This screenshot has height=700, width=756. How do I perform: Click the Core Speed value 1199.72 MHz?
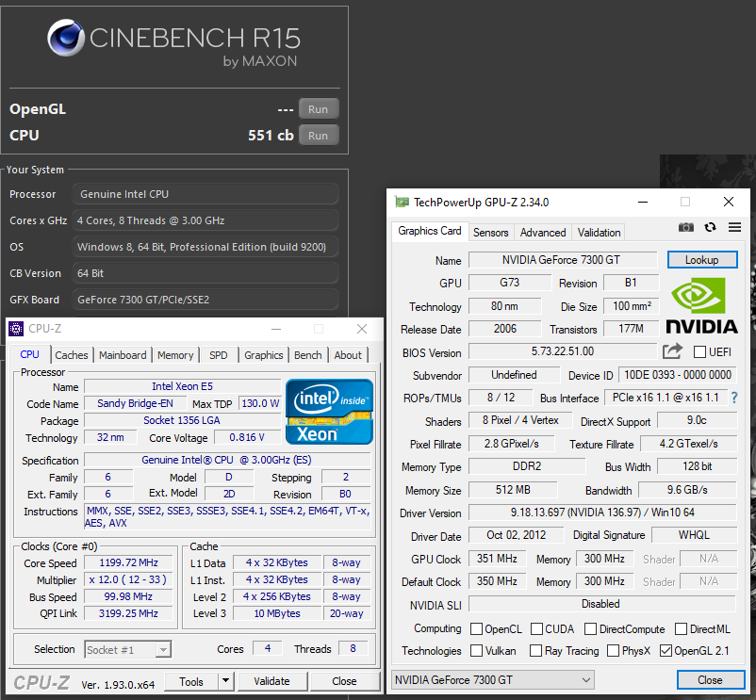pos(129,562)
